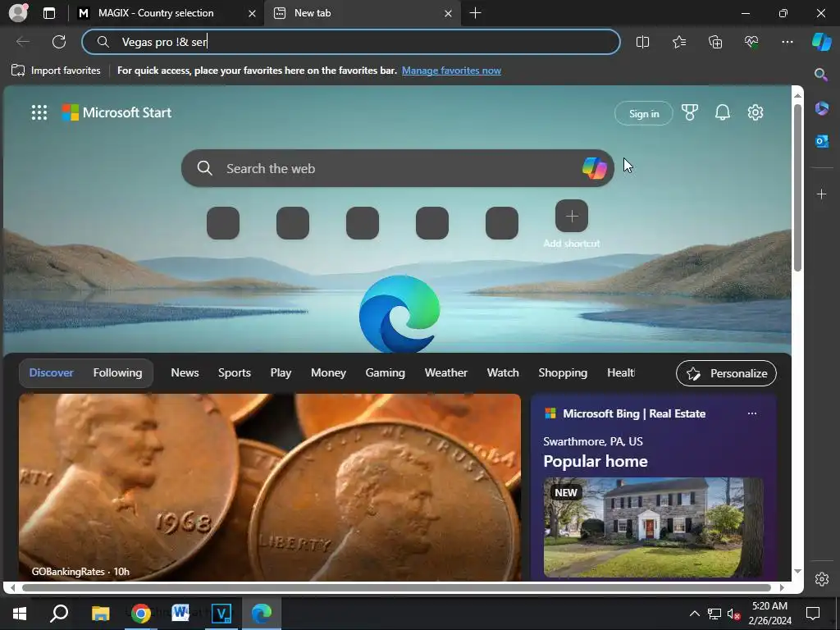Open sidebar Search magnifier icon
Viewport: 840px width, 630px height.
[x=821, y=75]
